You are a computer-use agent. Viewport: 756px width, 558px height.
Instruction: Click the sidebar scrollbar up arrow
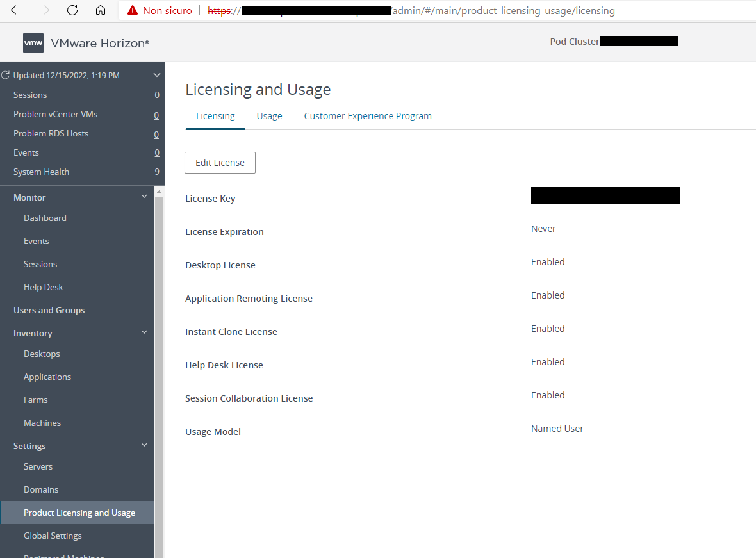point(159,192)
